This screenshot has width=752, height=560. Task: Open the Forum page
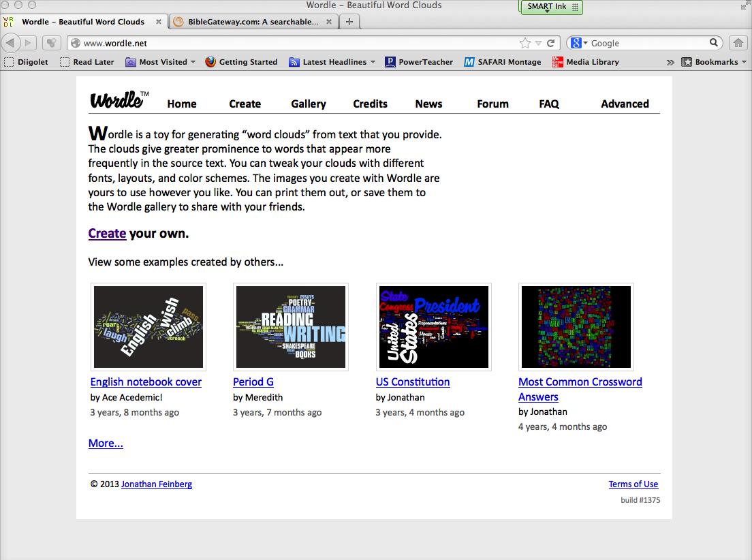pos(492,104)
